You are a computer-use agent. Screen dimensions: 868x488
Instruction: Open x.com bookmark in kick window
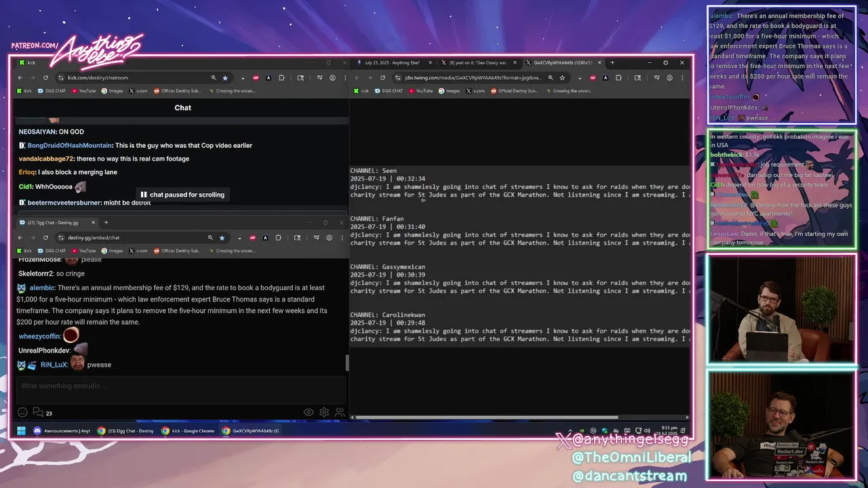click(138, 91)
